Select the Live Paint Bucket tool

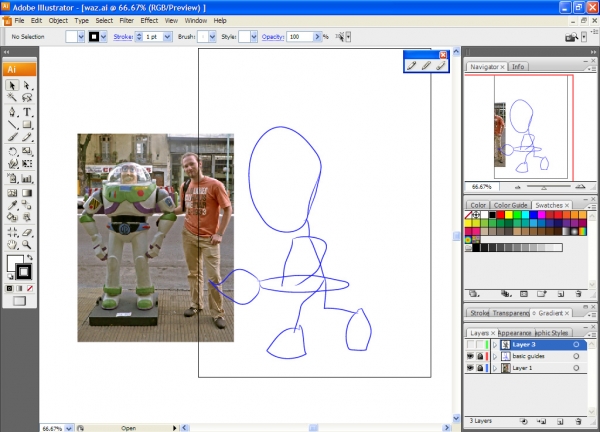click(x=12, y=217)
